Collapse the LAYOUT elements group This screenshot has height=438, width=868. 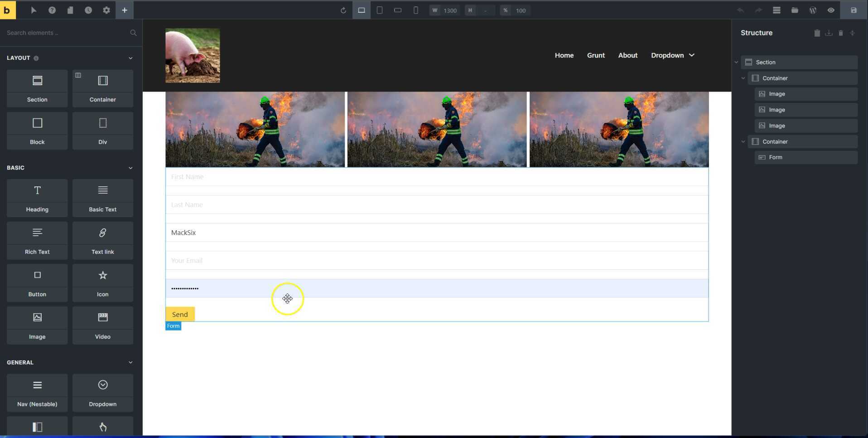pyautogui.click(x=130, y=58)
